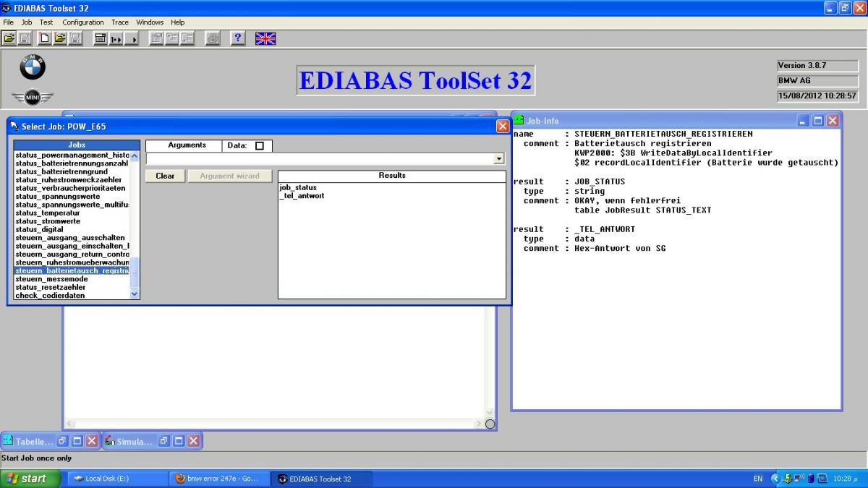Open the Help menu
The width and height of the screenshot is (868, 488).
(x=178, y=22)
